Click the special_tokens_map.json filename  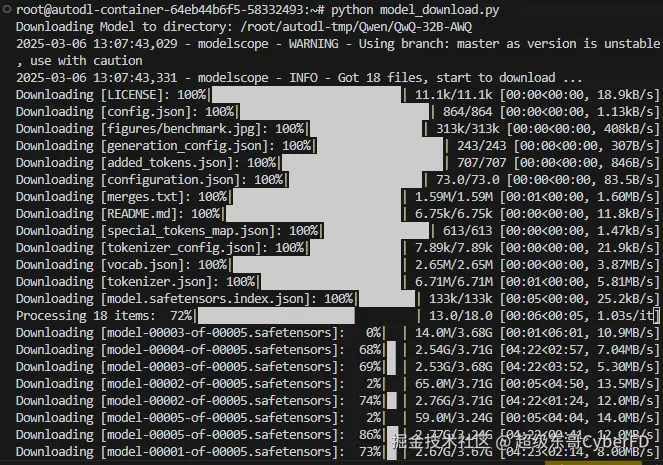point(188,231)
